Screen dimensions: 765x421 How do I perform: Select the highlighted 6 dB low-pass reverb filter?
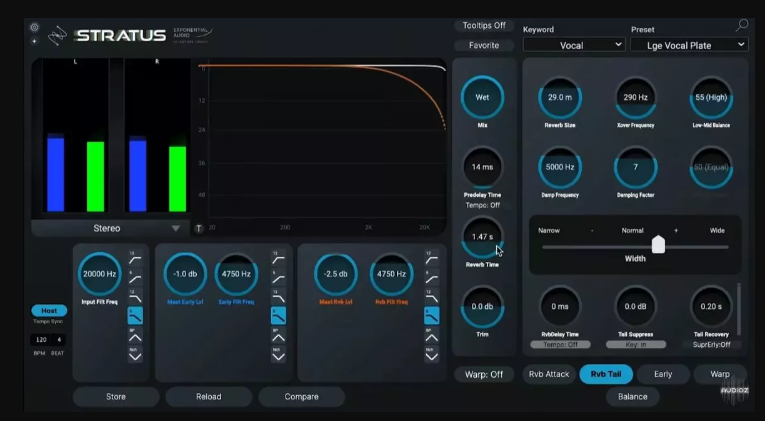pos(432,316)
